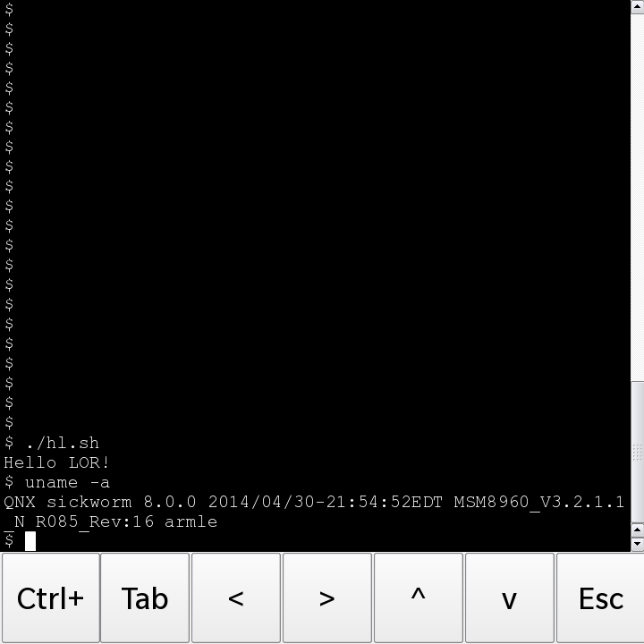Click the MSM8960_V3.2.1.1 text

tap(539, 502)
